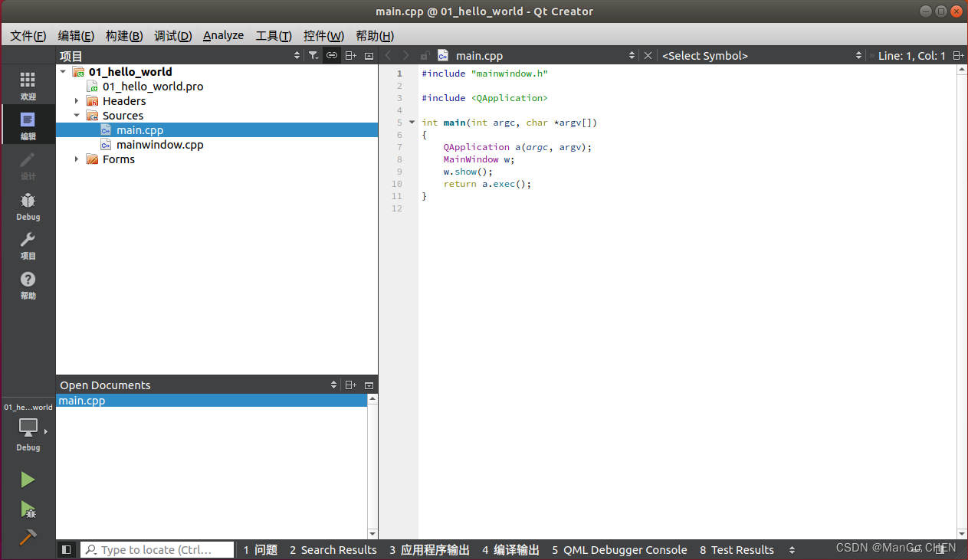Build project with hammer icon
The height and width of the screenshot is (560, 968).
pyautogui.click(x=28, y=536)
